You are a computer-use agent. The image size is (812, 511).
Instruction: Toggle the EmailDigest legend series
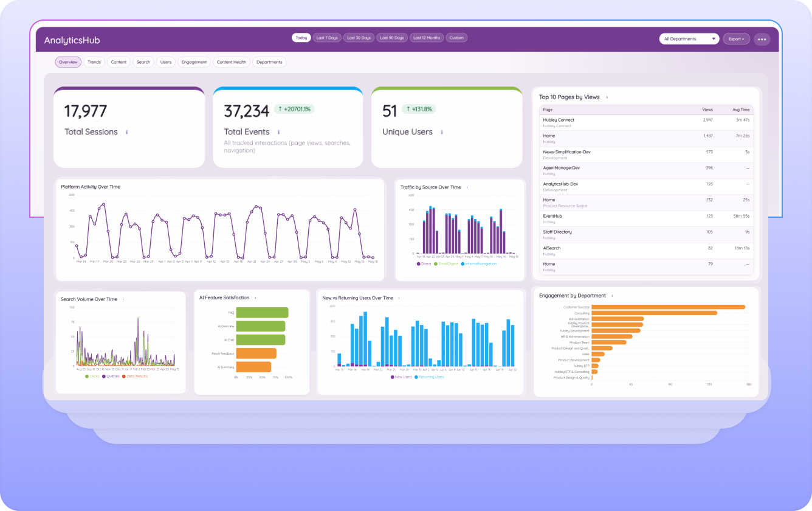[x=446, y=263]
